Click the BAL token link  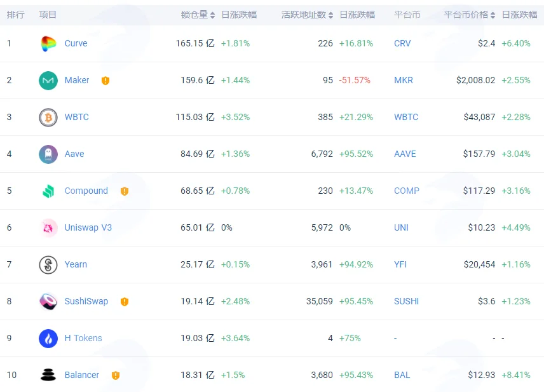tap(402, 375)
